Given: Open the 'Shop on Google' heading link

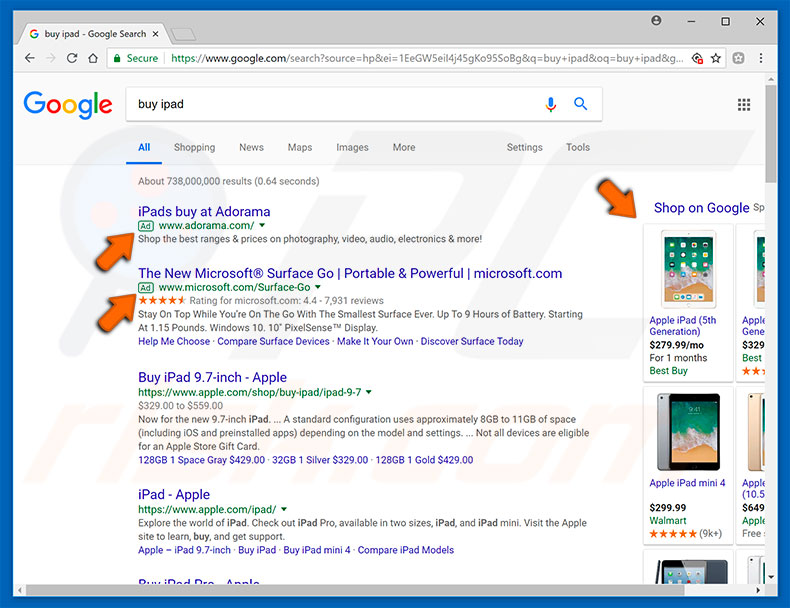Looking at the screenshot, I should (x=701, y=208).
